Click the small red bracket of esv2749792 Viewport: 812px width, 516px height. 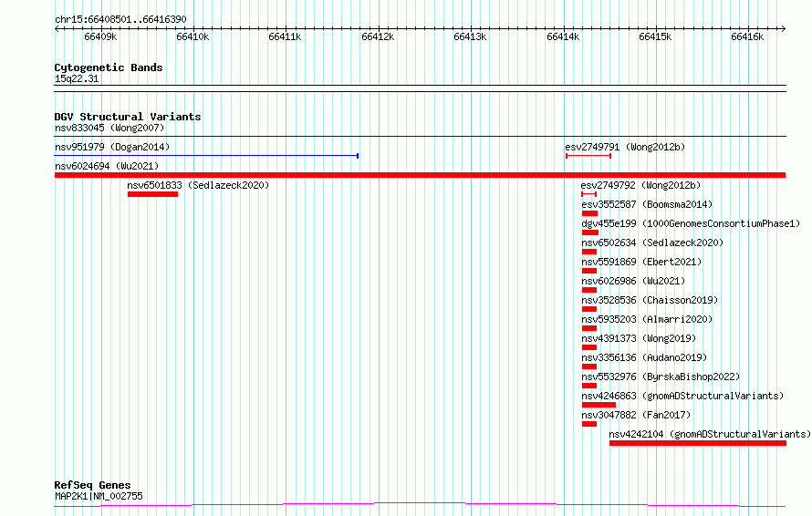pos(588,194)
